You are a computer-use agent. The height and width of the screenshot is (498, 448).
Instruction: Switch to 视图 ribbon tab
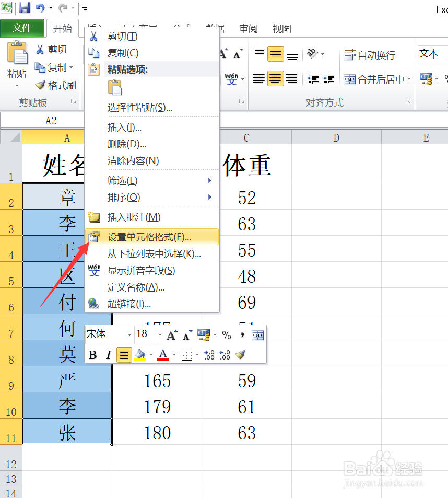point(282,29)
